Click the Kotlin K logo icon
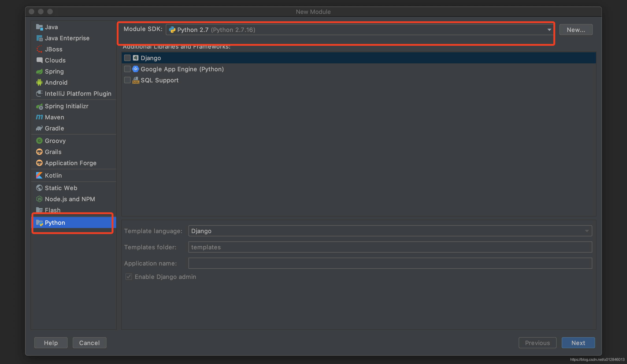 (x=39, y=176)
